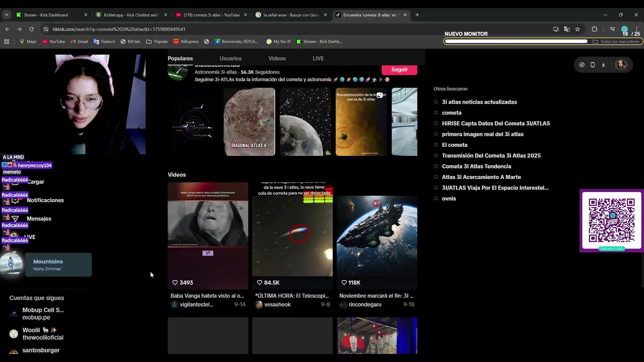Open the Bienvenido, KEYLA bookmark

tap(236, 42)
